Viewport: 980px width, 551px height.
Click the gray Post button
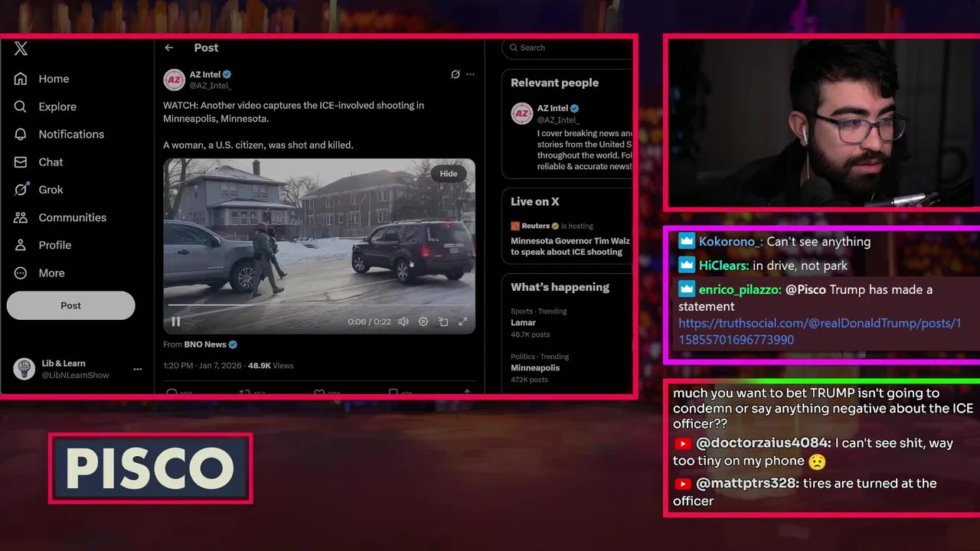(71, 305)
